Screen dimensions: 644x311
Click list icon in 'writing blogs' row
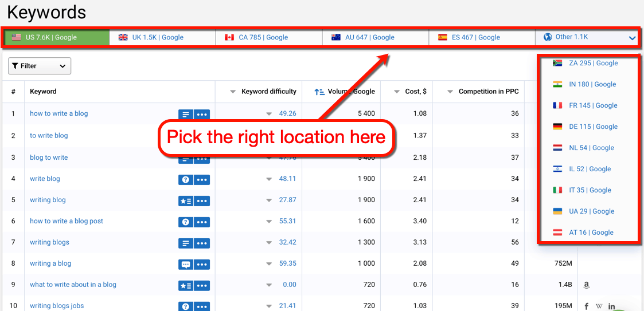(x=186, y=243)
